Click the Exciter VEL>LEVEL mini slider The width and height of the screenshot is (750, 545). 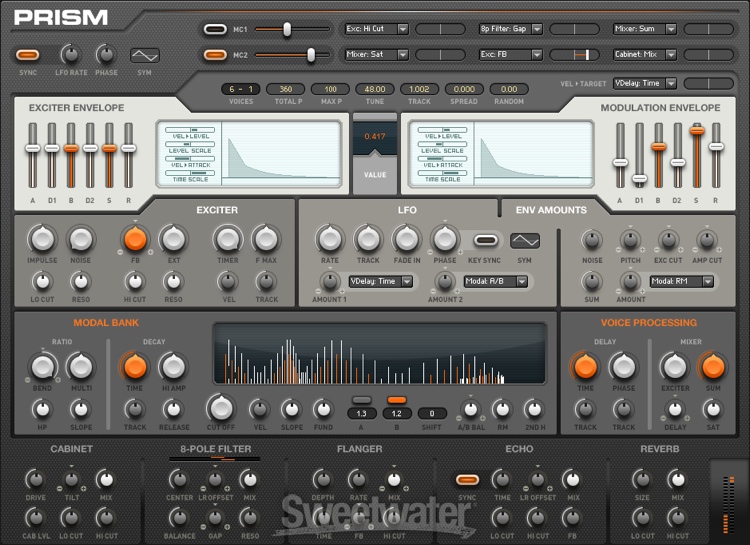(190, 130)
